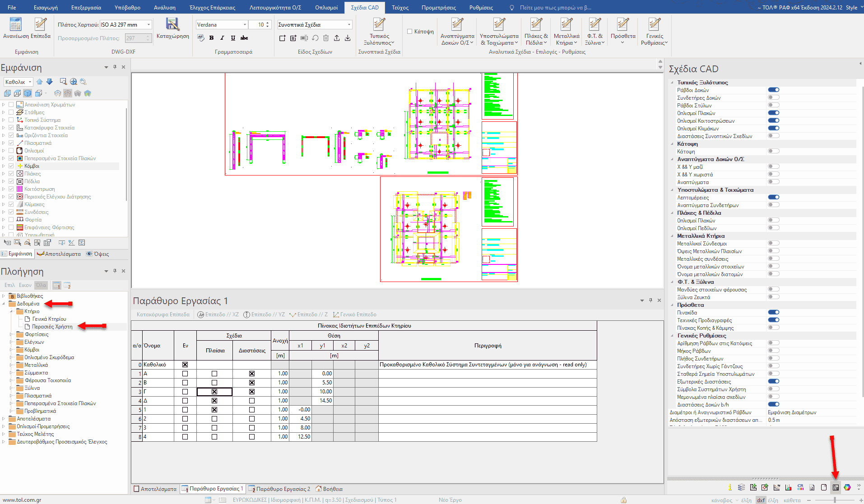Open the yellow info icon in bottom toolbar
The height and width of the screenshot is (504, 864).
(x=730, y=487)
